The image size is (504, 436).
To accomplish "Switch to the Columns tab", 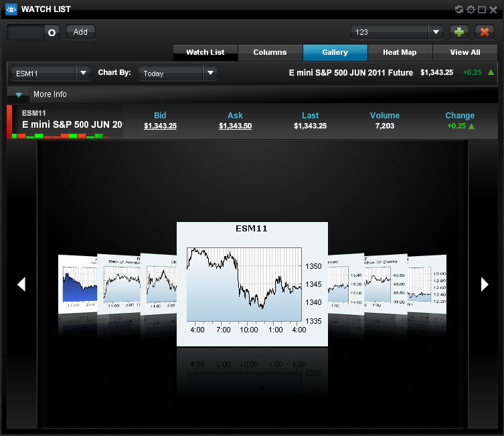I will (x=270, y=52).
